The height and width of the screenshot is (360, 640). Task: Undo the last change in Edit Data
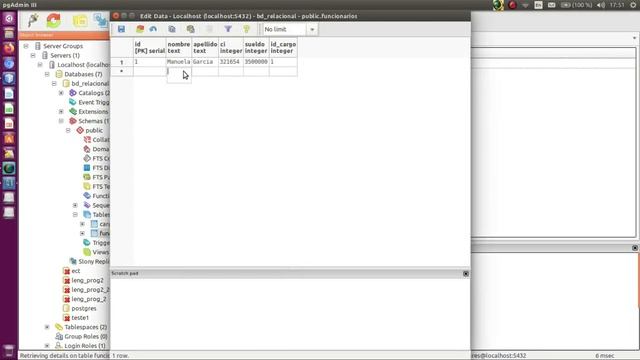(x=153, y=29)
